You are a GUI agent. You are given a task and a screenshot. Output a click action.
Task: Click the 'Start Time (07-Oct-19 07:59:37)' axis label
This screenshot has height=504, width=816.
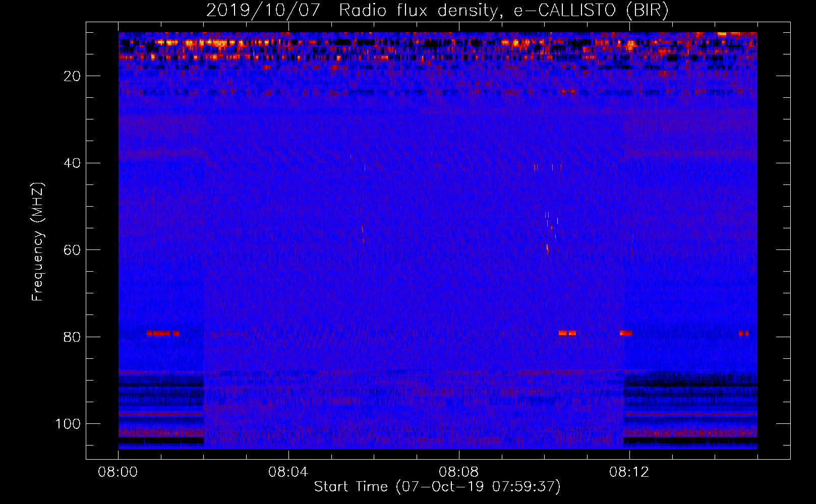point(437,486)
